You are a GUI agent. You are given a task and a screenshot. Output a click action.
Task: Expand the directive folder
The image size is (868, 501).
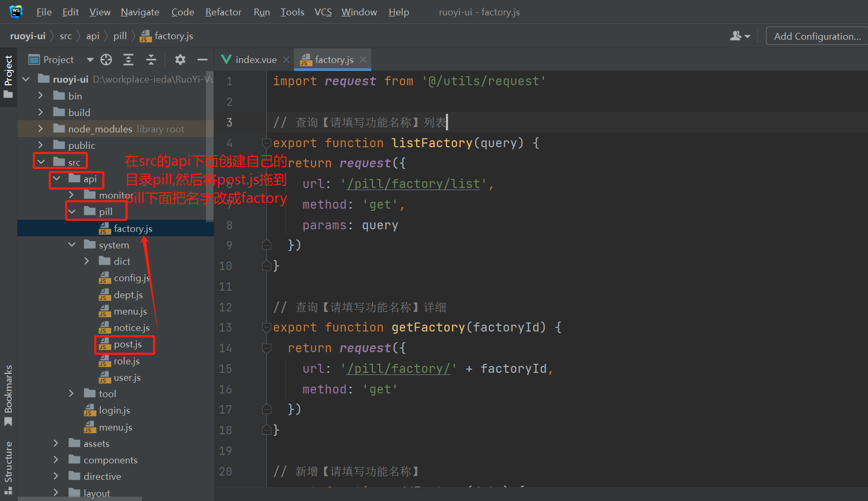point(56,476)
